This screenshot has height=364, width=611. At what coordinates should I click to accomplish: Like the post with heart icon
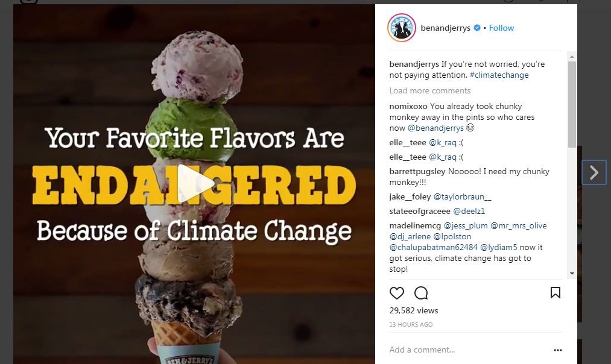coord(397,293)
